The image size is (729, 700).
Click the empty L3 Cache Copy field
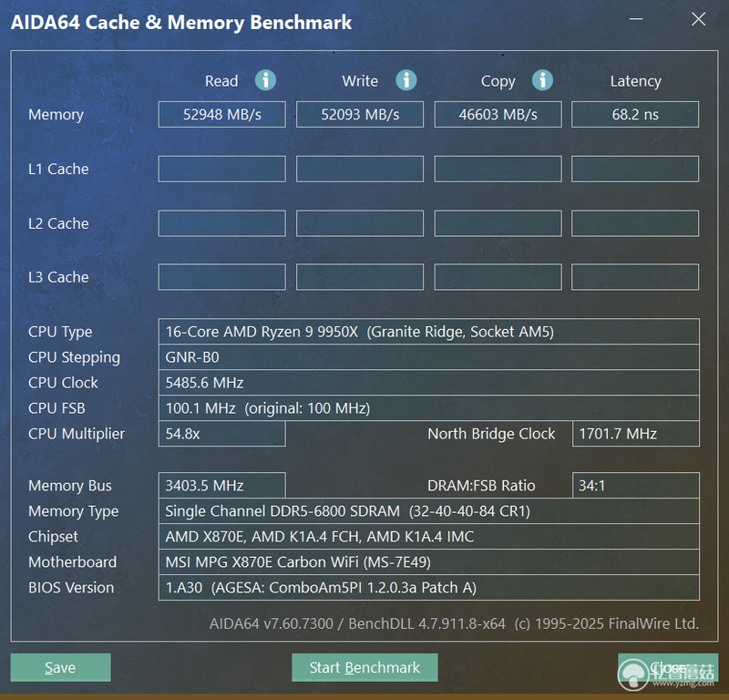(x=498, y=277)
